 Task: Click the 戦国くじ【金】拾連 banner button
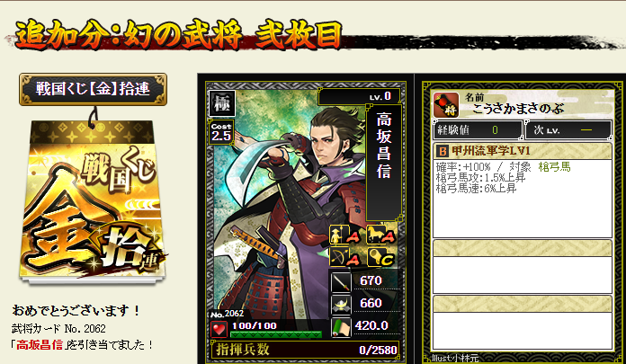[93, 89]
